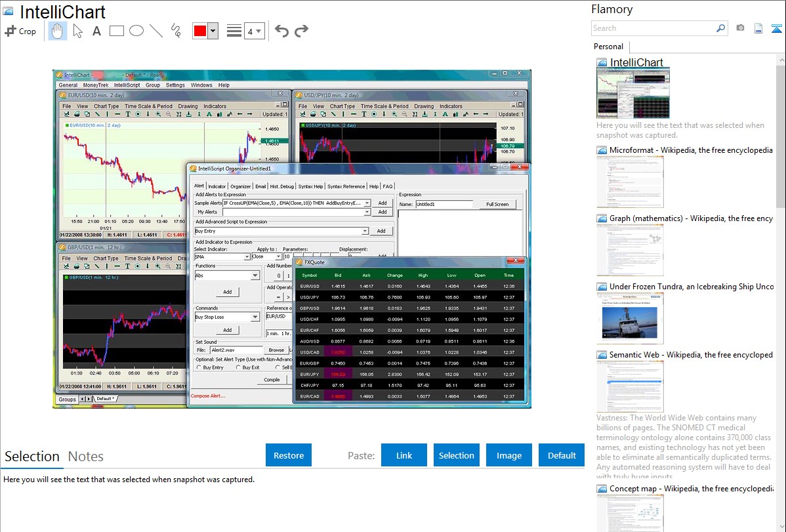Expand the Commands Buy Stop Loss dropdown
The image size is (786, 532).
pos(255,317)
